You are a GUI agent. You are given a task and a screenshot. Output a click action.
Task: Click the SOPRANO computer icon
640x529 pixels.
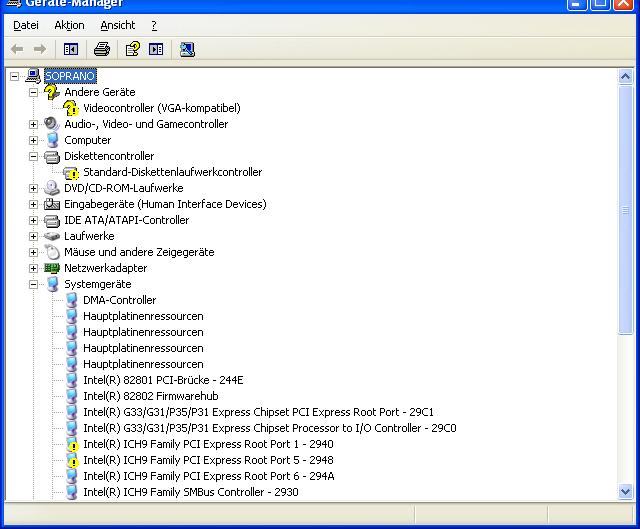click(33, 76)
